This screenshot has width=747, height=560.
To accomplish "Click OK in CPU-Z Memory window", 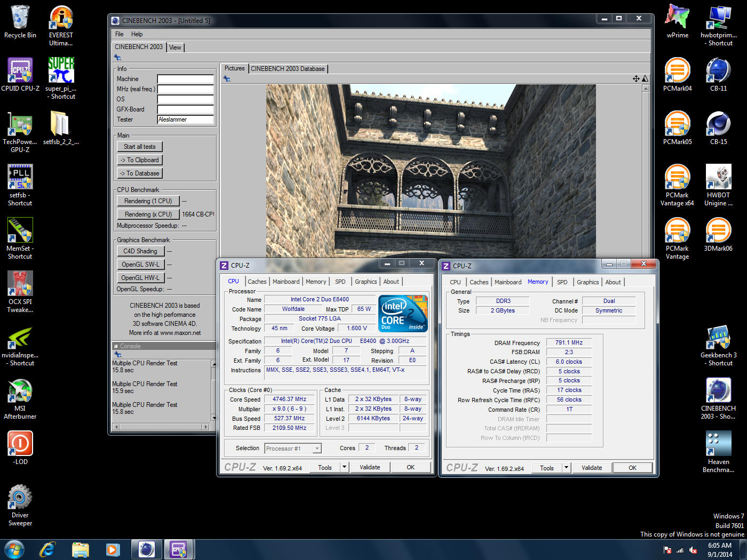I will coord(632,468).
